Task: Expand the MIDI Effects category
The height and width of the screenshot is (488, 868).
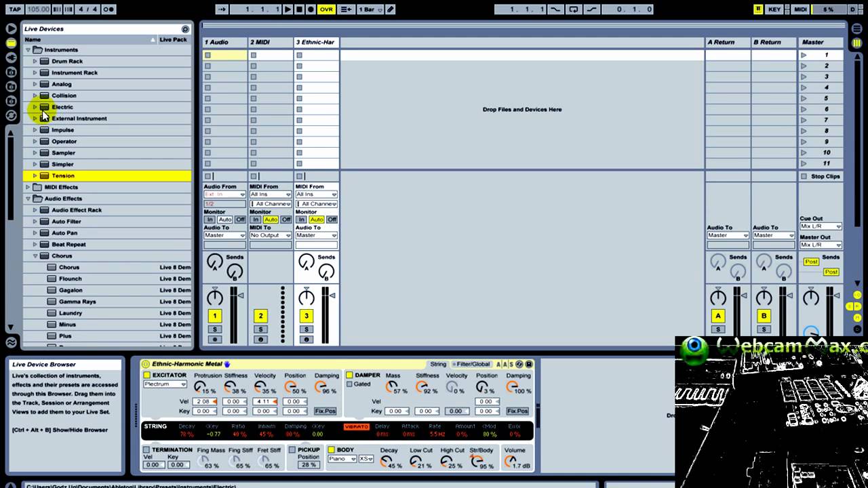Action: 28,187
